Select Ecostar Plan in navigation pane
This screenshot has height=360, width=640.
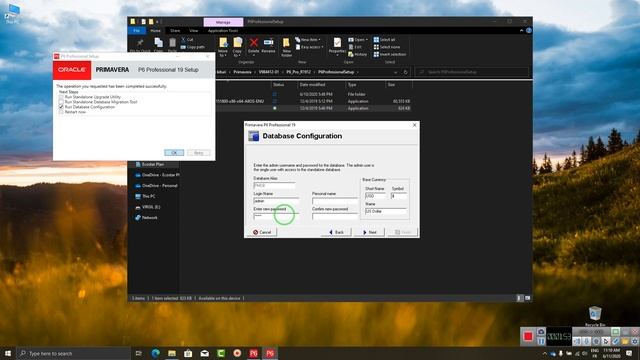click(149, 164)
